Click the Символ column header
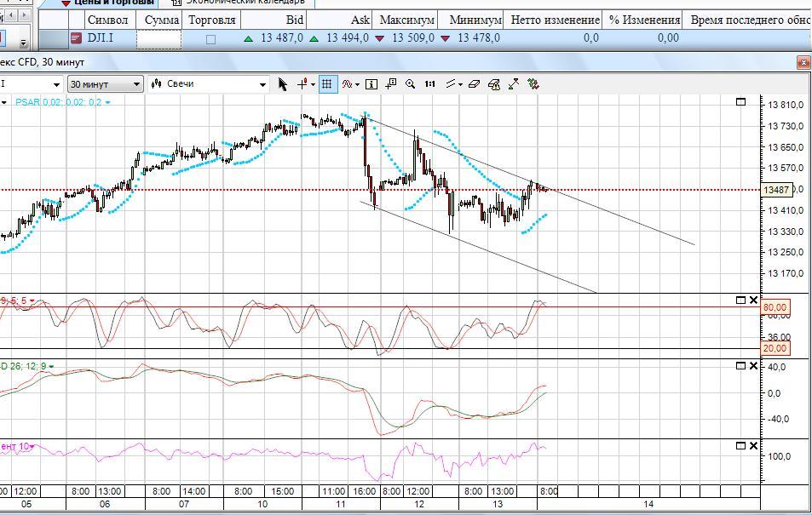The image size is (812, 515). (110, 20)
